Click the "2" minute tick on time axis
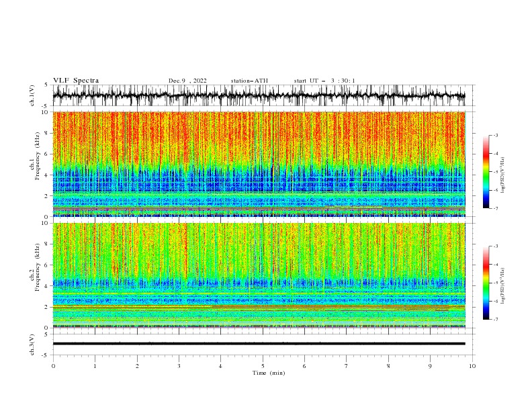This screenshot has width=532, height=411. click(137, 366)
